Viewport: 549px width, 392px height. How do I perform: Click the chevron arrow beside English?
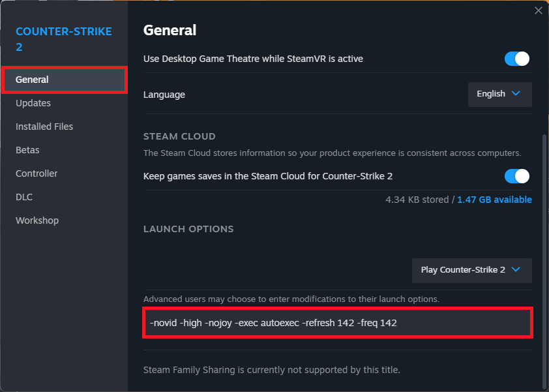coord(516,94)
